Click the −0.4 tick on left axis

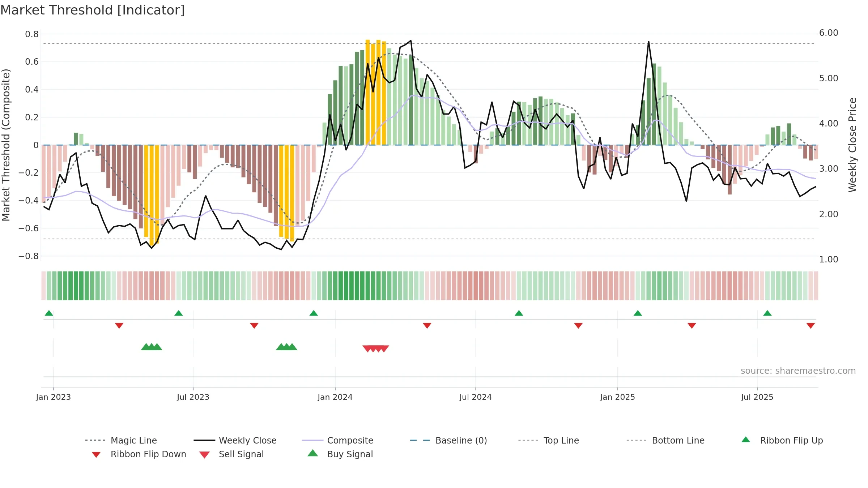[29, 201]
